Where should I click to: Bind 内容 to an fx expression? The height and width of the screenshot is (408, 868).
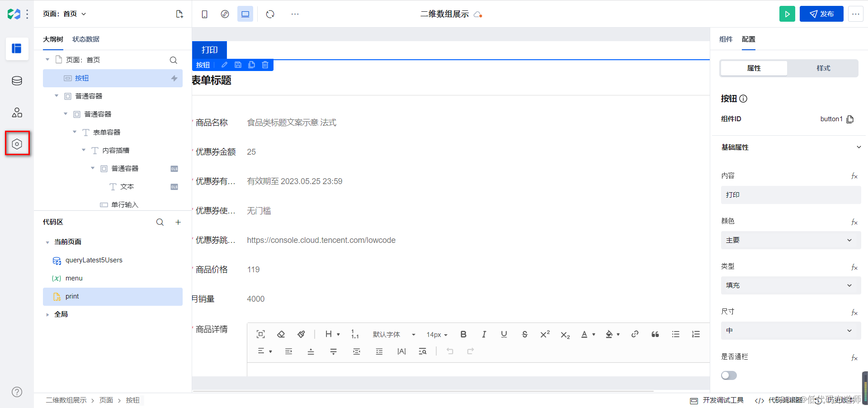tap(854, 176)
